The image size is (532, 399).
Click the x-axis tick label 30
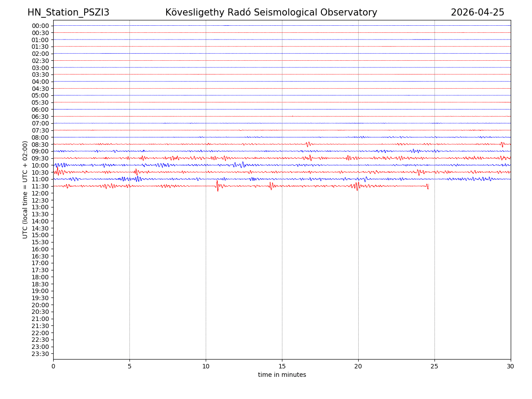click(511, 367)
